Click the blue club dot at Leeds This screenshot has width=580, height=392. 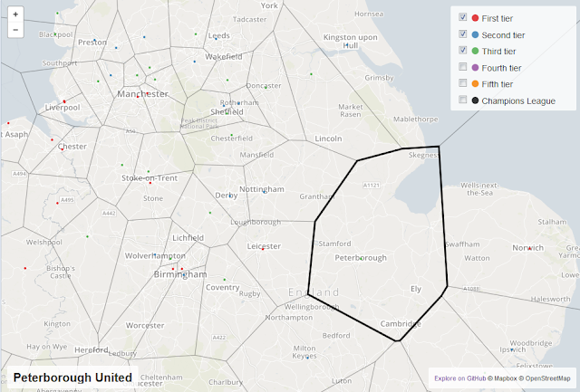[216, 39]
